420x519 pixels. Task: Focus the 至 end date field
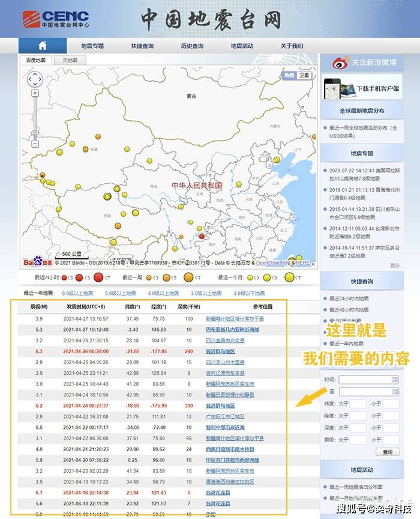pos(369,392)
